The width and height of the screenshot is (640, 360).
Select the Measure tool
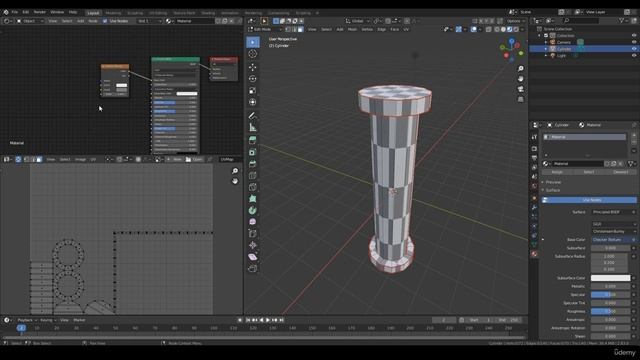(x=253, y=128)
